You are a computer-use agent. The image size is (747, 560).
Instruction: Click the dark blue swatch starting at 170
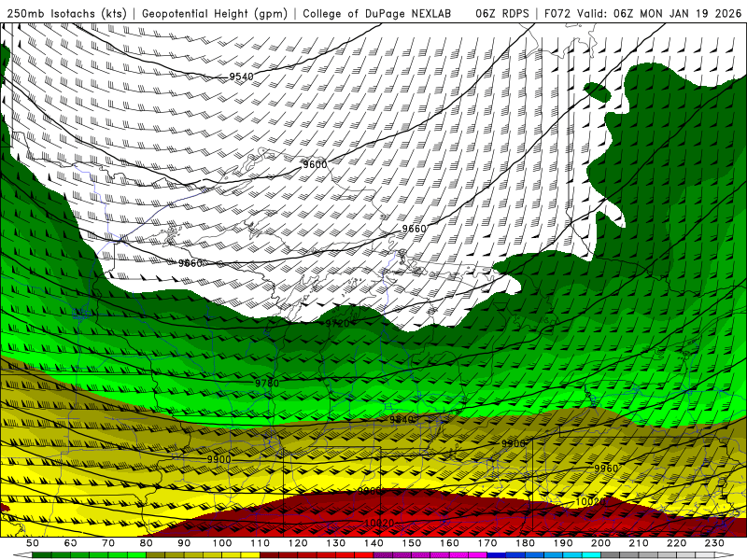[x=497, y=555]
